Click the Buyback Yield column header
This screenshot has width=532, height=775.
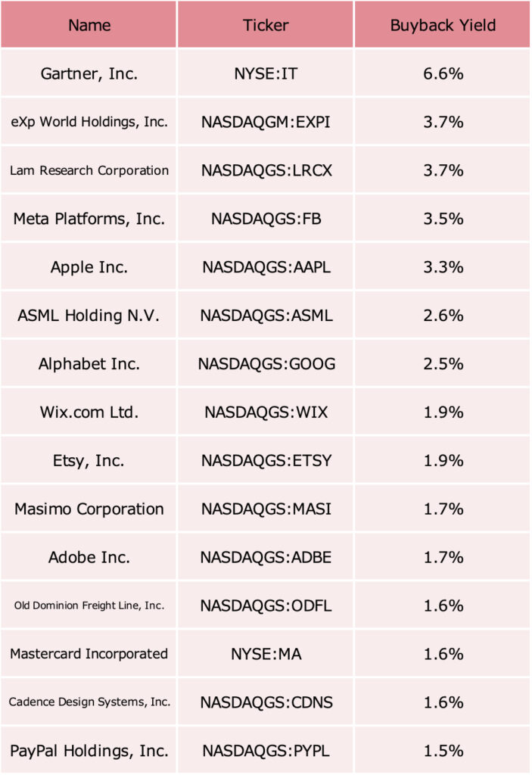(x=443, y=25)
